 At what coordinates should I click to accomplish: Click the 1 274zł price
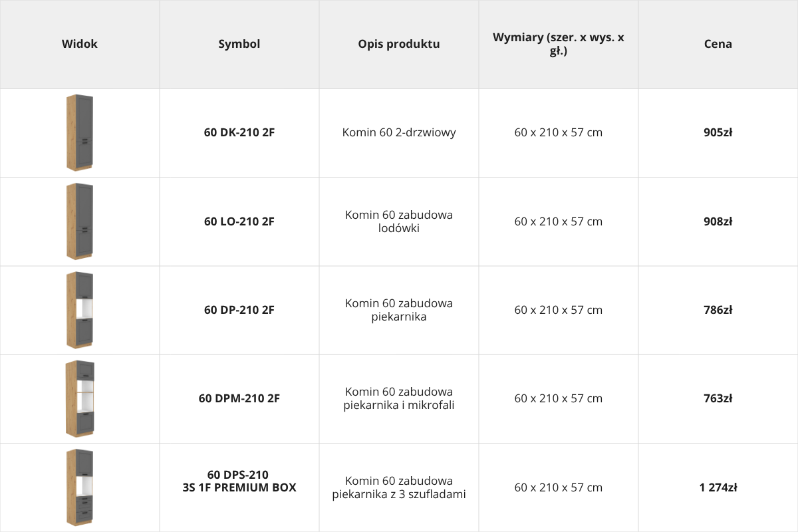pyautogui.click(x=718, y=487)
